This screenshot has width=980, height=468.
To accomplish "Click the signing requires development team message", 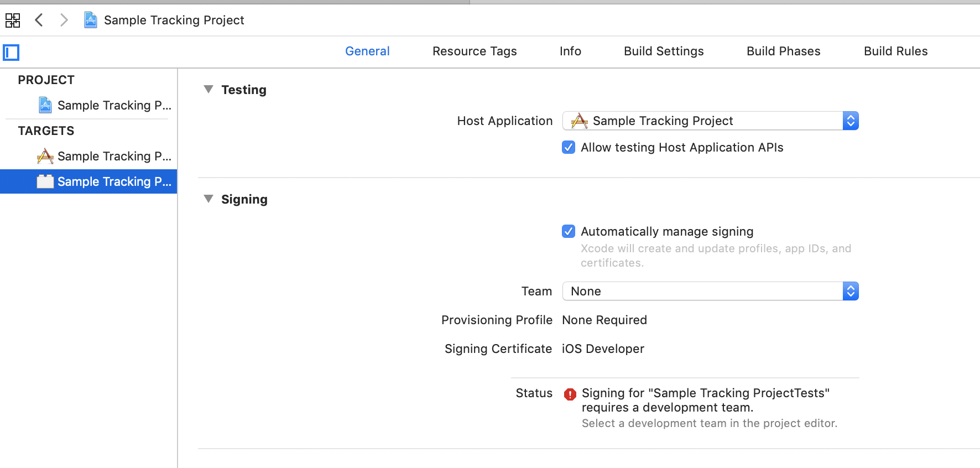I will (x=706, y=400).
